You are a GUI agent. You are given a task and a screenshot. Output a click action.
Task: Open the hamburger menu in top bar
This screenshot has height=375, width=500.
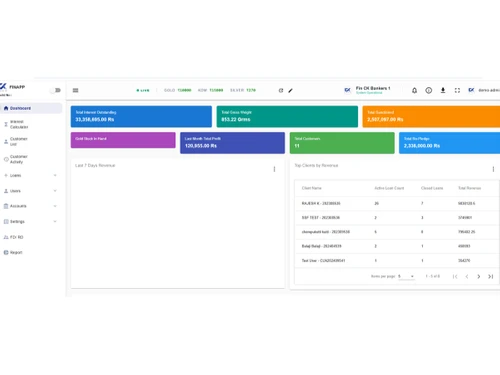coord(76,90)
